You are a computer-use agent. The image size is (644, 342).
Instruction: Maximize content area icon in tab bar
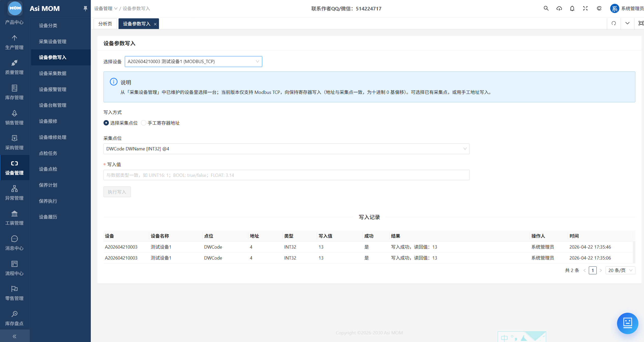(x=641, y=23)
